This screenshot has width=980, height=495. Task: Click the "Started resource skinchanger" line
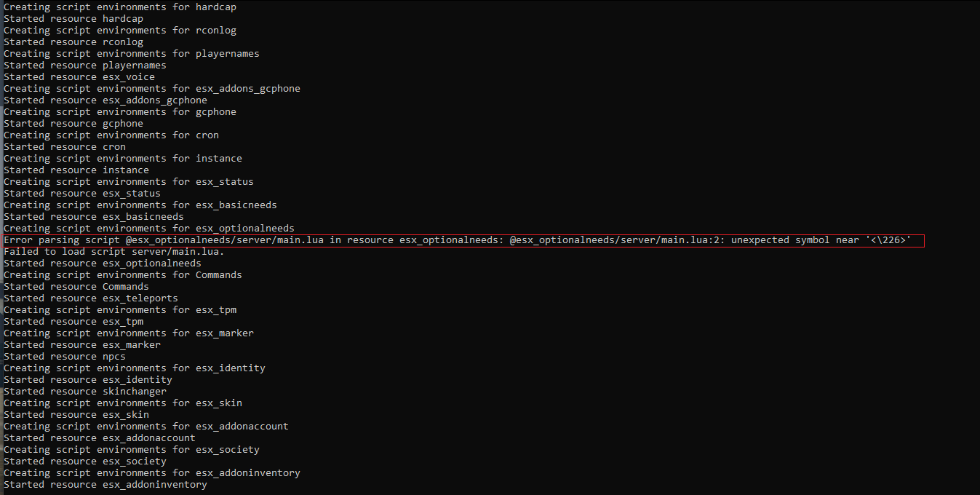85,392
